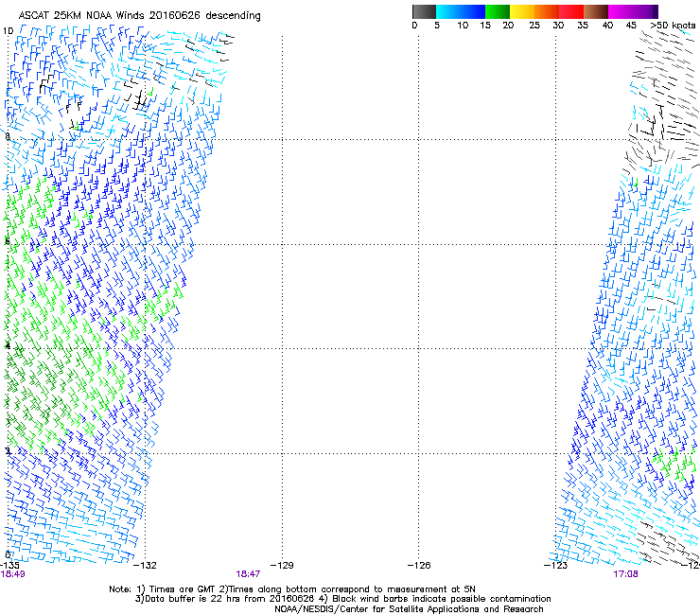The height and width of the screenshot is (615, 700).
Task: Click the '35' legend tick label
Action: pos(583,26)
